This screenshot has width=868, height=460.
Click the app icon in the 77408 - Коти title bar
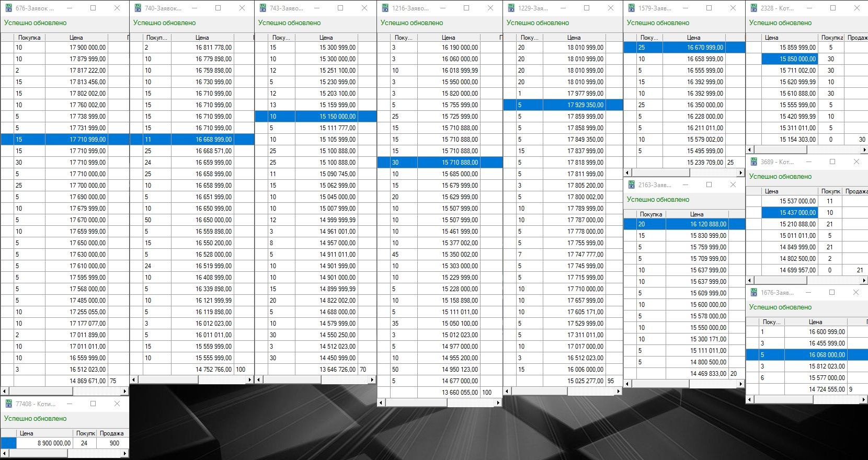(8, 404)
